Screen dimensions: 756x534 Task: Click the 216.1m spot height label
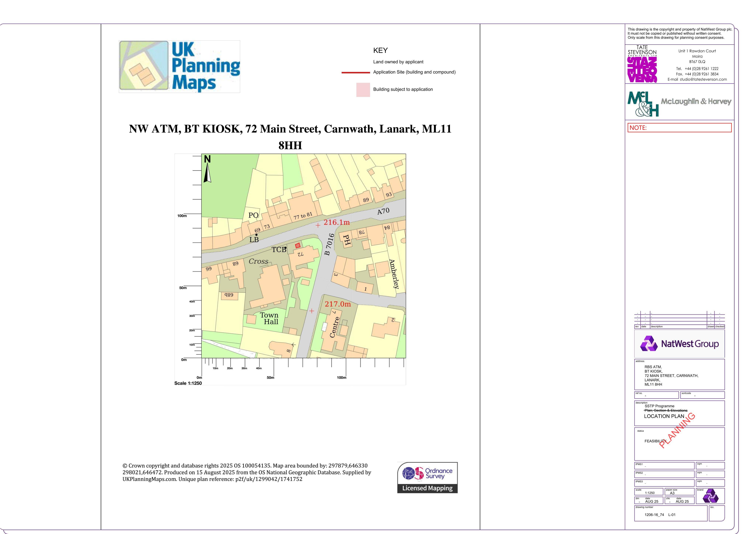tap(336, 222)
